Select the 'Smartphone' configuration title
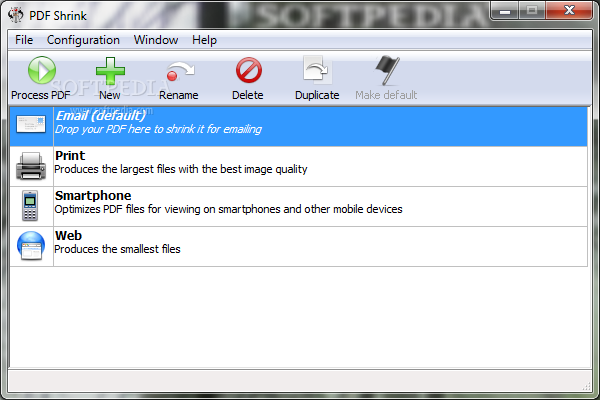This screenshot has height=400, width=600. point(93,196)
